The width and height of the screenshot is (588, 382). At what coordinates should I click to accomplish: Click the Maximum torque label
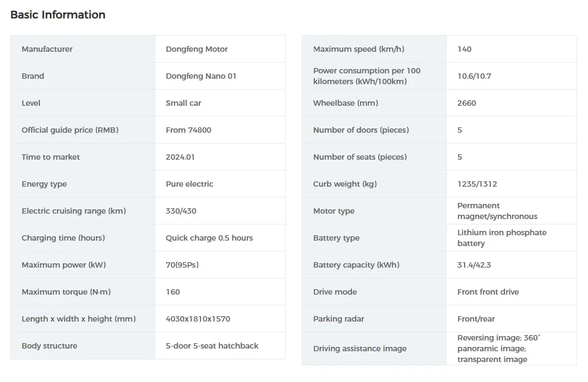(66, 292)
